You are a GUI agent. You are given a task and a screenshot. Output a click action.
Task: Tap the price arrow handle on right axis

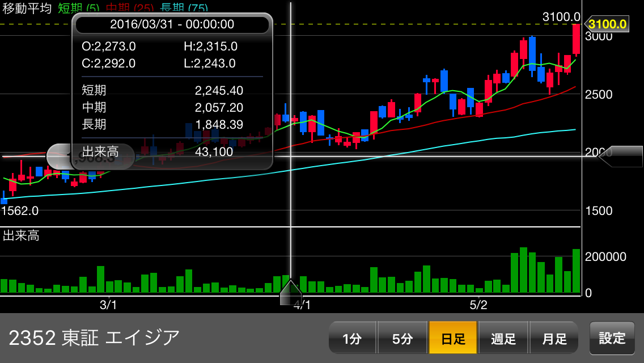620,157
